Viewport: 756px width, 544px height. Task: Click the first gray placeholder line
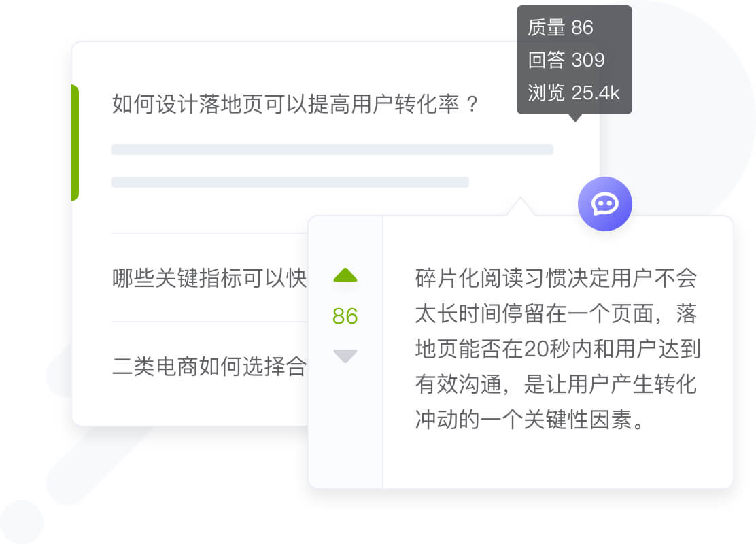click(332, 150)
